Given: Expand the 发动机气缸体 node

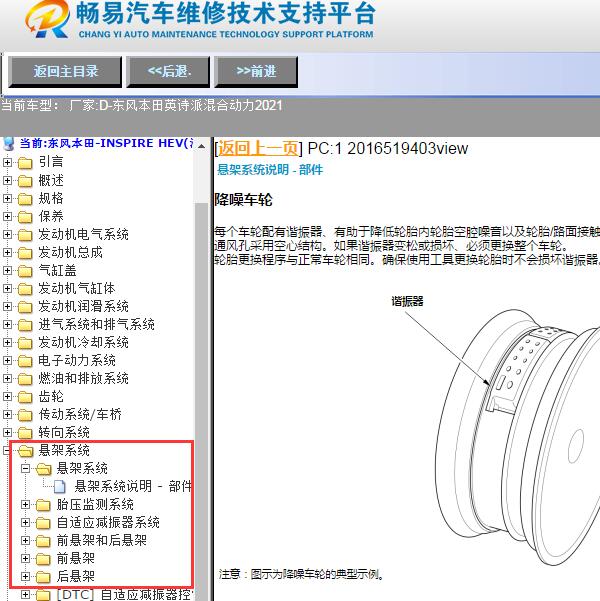Looking at the screenshot, I should (7, 289).
